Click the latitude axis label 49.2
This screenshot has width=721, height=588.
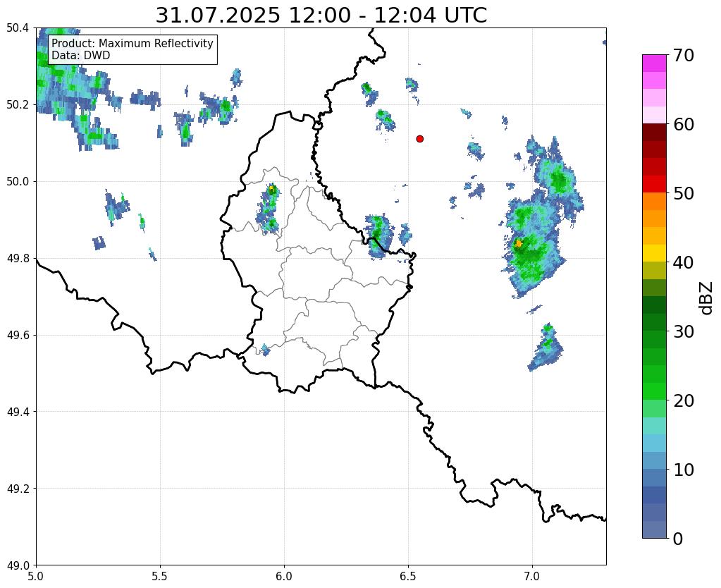click(x=18, y=488)
